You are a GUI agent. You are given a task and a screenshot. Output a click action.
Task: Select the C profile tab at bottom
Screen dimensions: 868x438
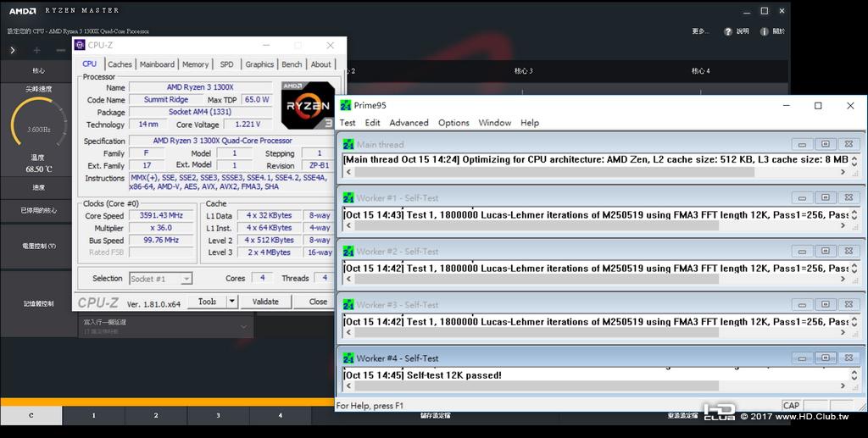[x=31, y=415]
